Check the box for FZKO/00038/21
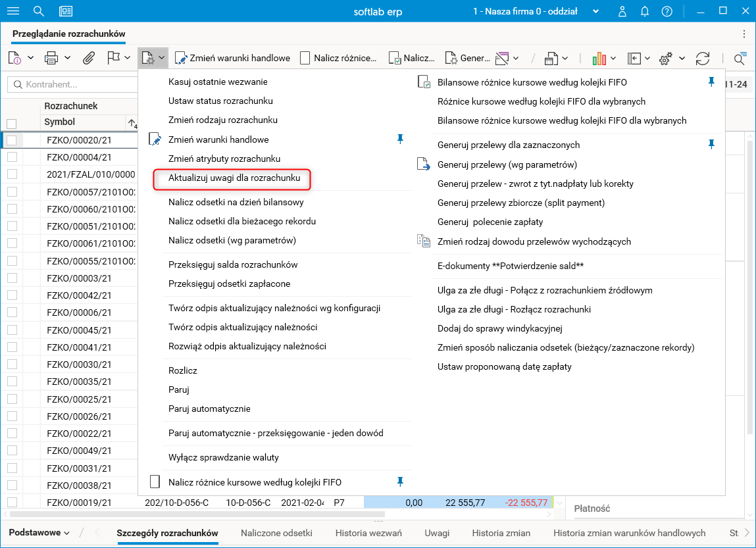Screen dimensions: 756x548 [12, 485]
